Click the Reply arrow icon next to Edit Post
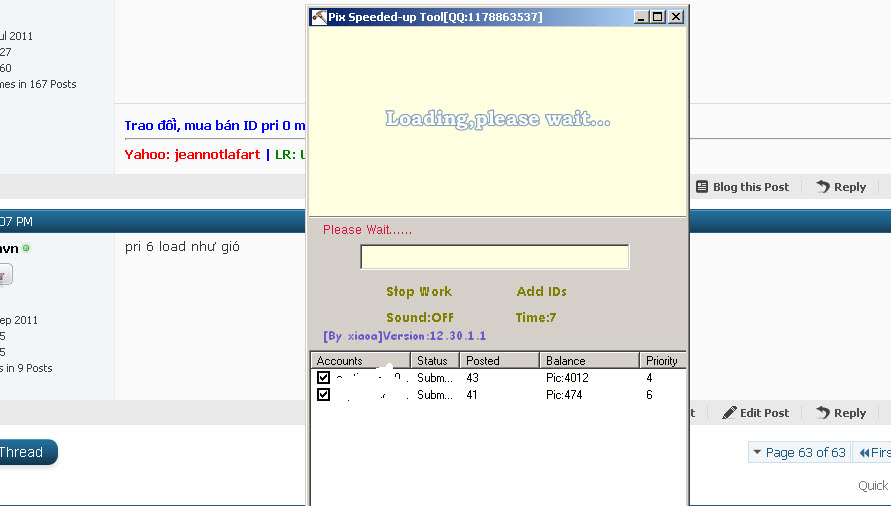The height and width of the screenshot is (506, 891). click(823, 413)
